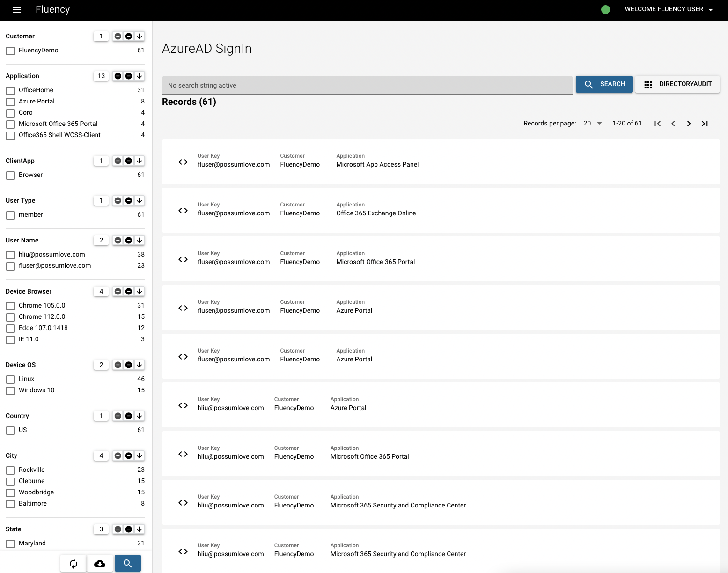Image resolution: width=728 pixels, height=573 pixels.
Task: Click minus icon in City facet
Action: coord(128,455)
